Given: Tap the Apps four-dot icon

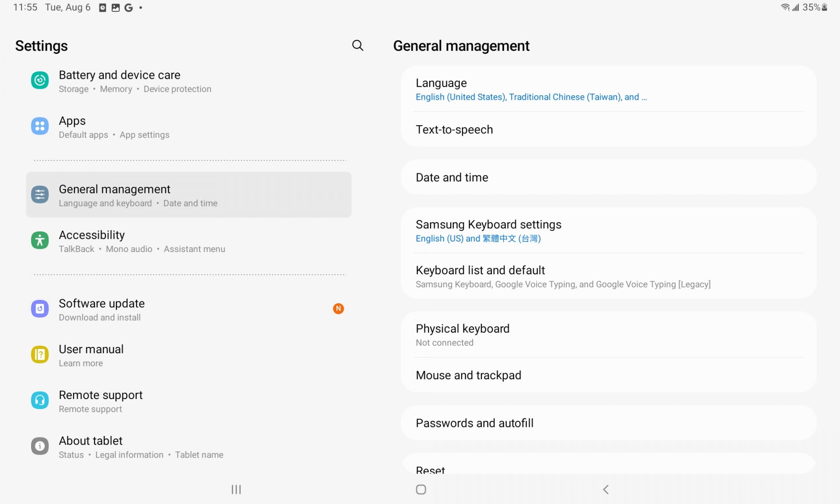Looking at the screenshot, I should (40, 126).
